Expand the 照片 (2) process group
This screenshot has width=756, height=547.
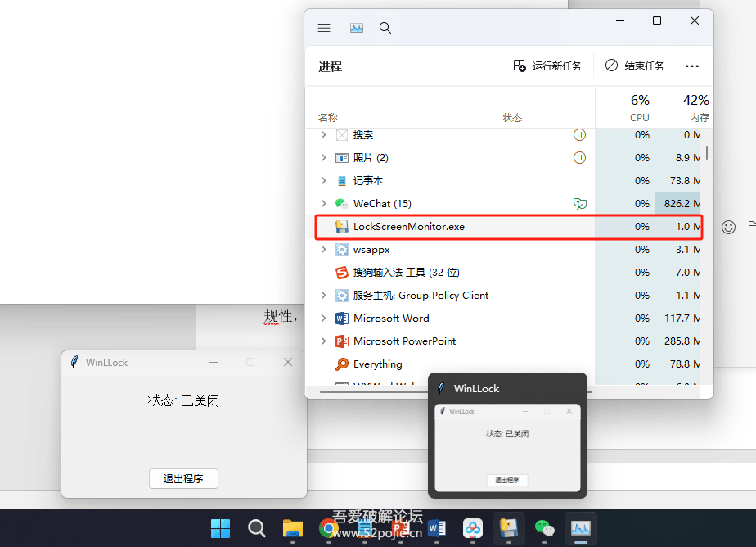coord(323,158)
